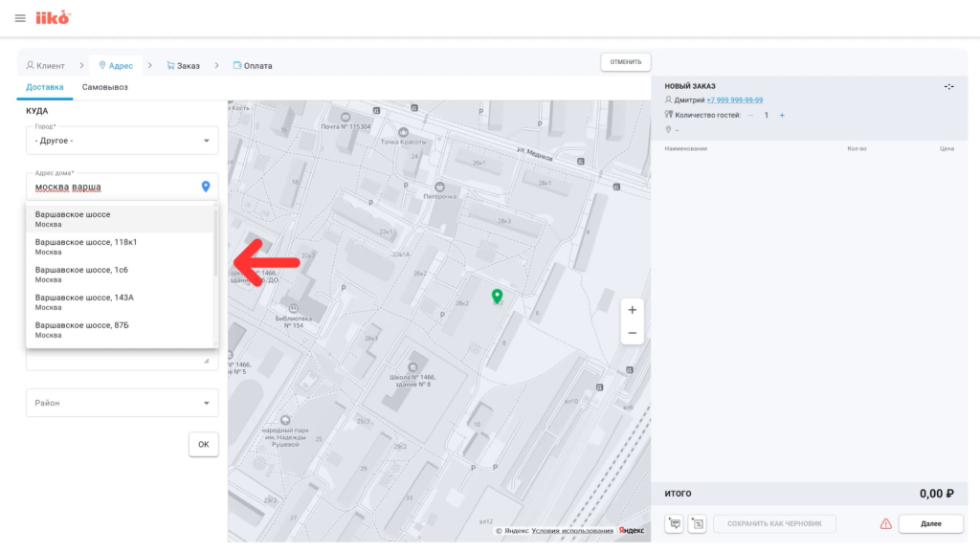Image resolution: width=980 pixels, height=552 pixels.
Task: Click the Далее button
Action: click(x=930, y=523)
